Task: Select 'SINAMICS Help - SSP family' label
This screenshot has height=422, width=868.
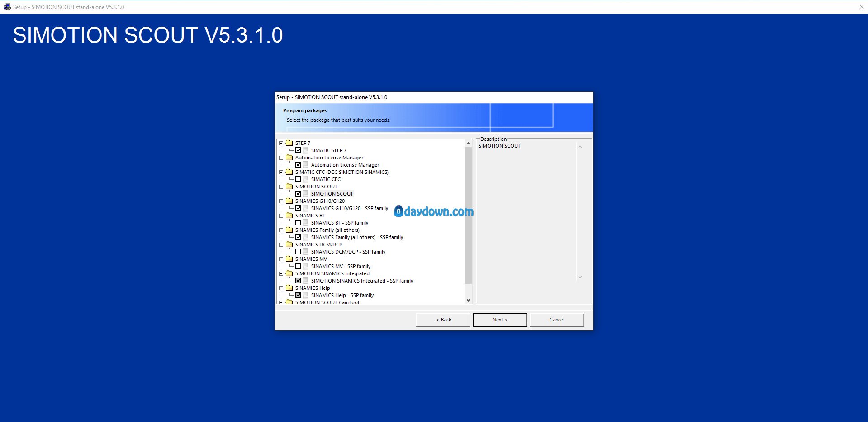Action: click(342, 295)
